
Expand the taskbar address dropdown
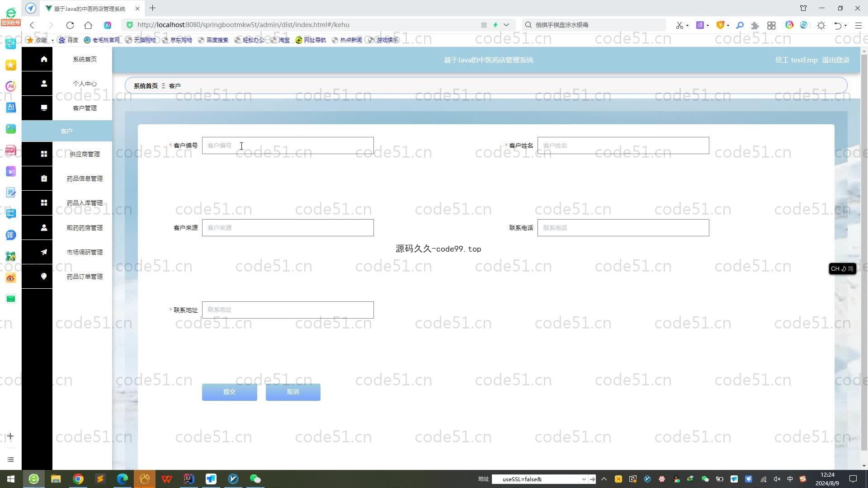tap(584, 479)
